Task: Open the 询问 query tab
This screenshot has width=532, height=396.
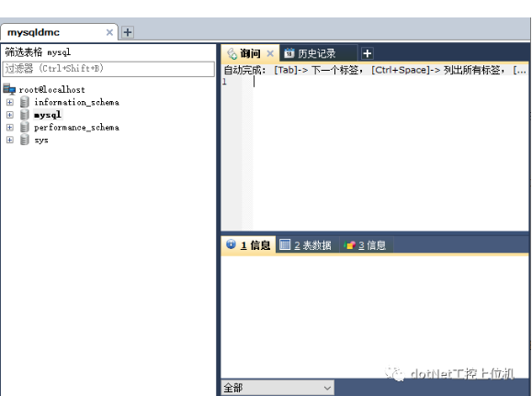Action: [251, 53]
